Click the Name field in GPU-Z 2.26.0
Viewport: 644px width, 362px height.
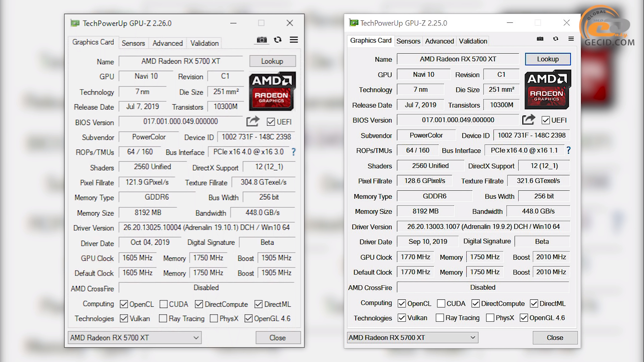pos(181,61)
